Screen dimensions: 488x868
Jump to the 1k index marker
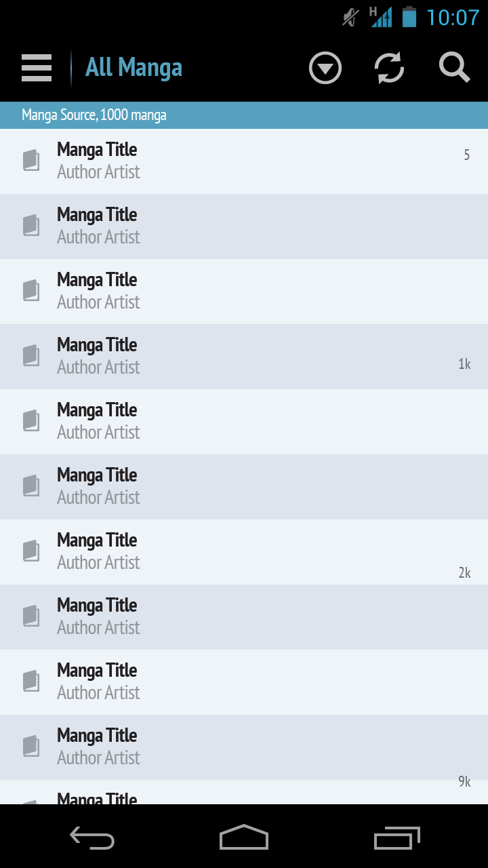(464, 364)
